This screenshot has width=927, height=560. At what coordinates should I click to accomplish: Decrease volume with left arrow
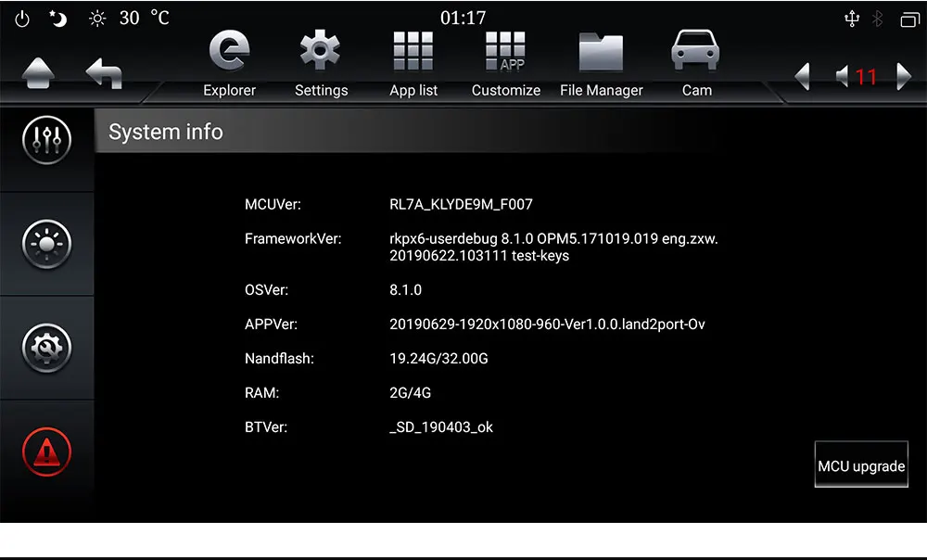click(802, 76)
